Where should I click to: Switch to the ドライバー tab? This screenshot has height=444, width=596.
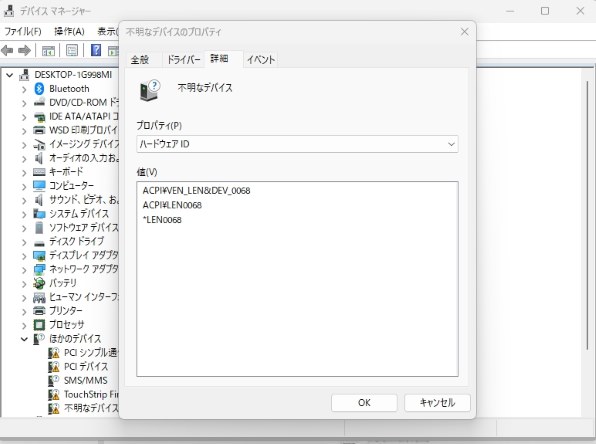pos(183,60)
